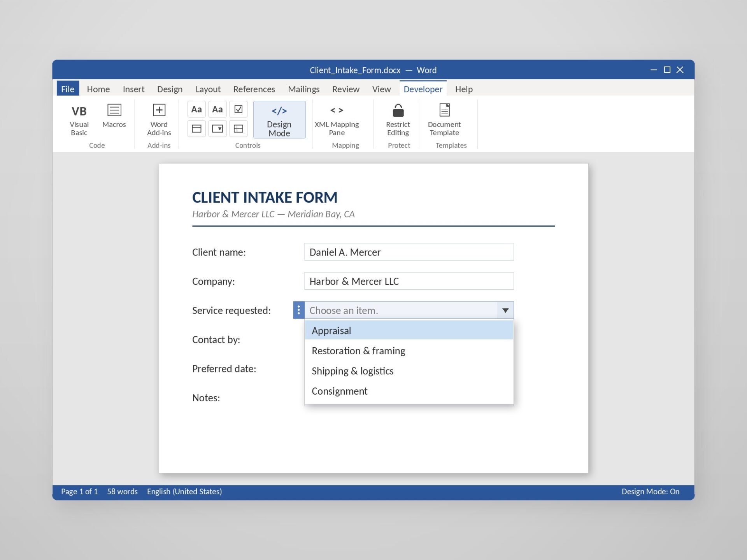The height and width of the screenshot is (560, 747).
Task: Click the Service requested control handle
Action: coord(299,310)
